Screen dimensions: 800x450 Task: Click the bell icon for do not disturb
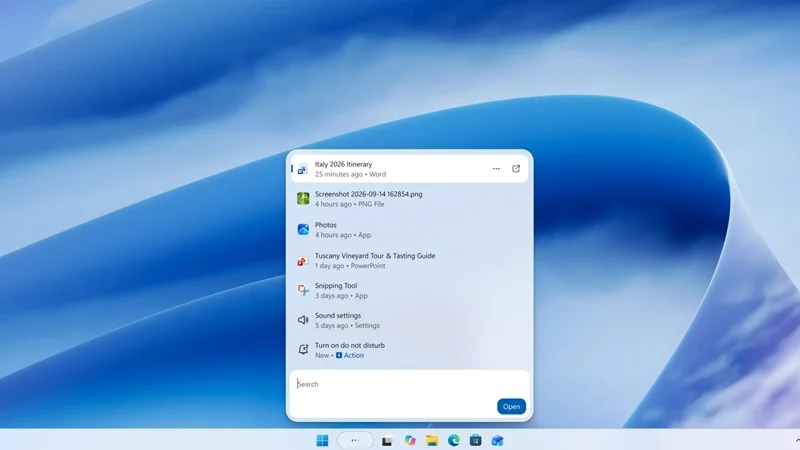pos(303,349)
